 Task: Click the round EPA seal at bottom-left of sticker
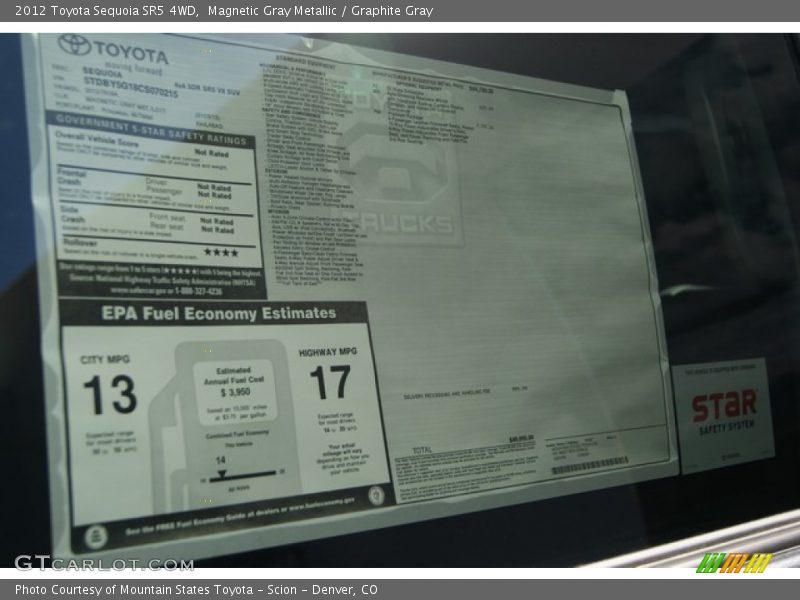[x=95, y=536]
